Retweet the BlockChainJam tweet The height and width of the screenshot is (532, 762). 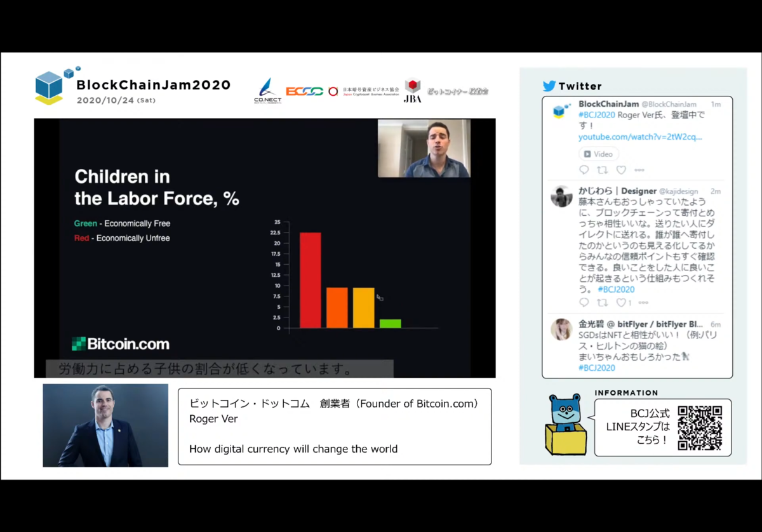[x=603, y=170]
